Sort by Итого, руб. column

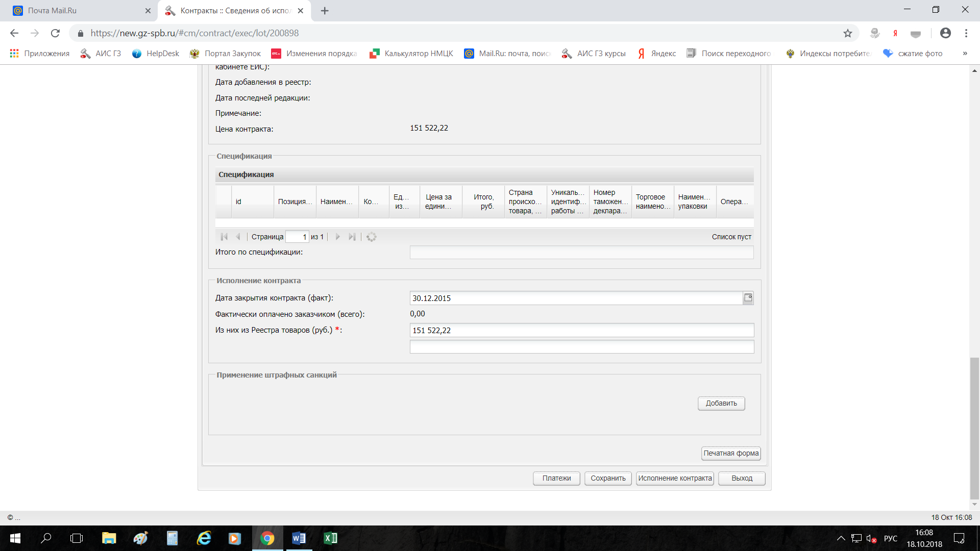click(483, 202)
